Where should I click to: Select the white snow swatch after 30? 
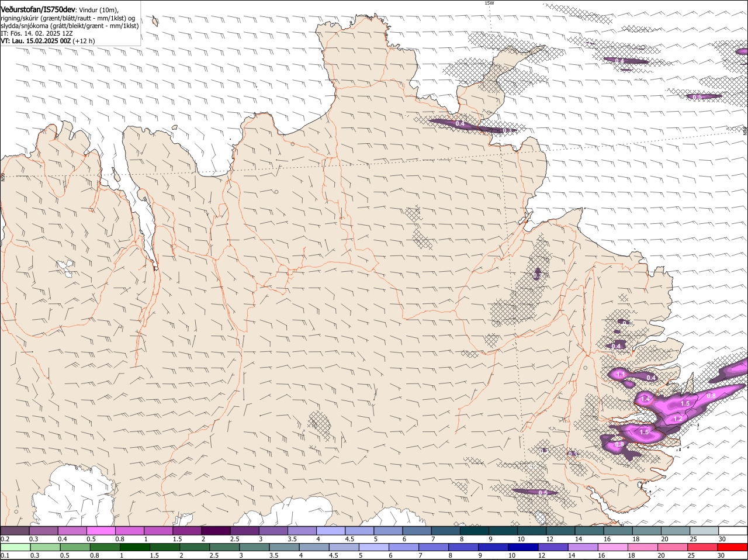733,531
